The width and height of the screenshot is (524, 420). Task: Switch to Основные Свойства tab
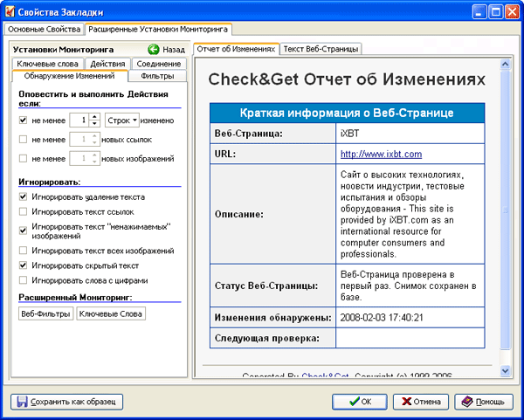point(45,30)
